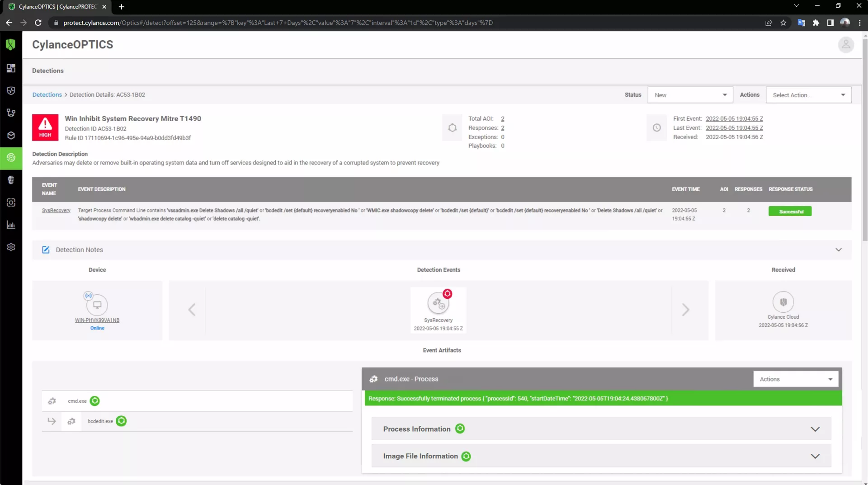
Task: Open the focus-frame icon in sidebar
Action: [x=11, y=202]
